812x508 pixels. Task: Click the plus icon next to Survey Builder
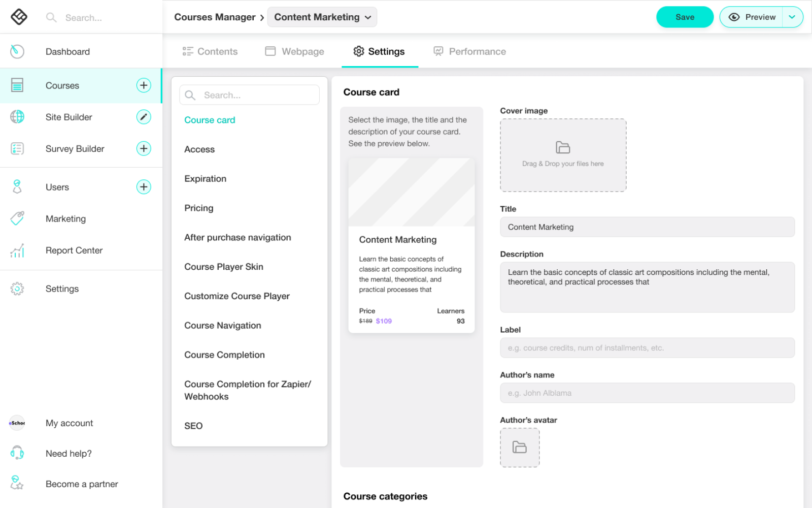click(144, 148)
